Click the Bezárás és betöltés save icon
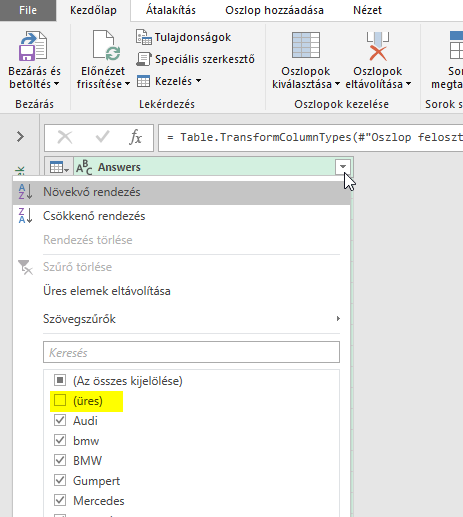 [x=33, y=46]
